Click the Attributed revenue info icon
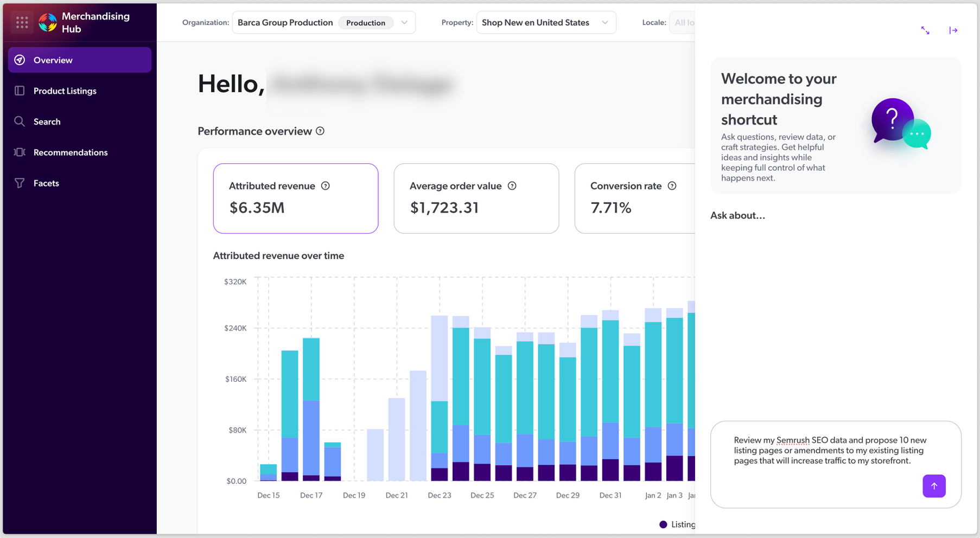This screenshot has height=538, width=980. pyautogui.click(x=325, y=185)
